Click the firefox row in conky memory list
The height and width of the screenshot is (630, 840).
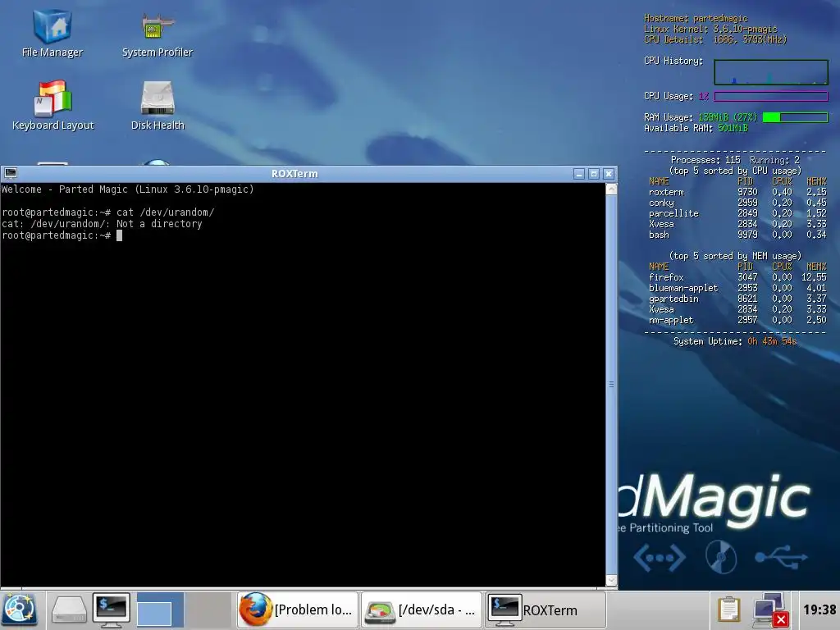click(737, 277)
